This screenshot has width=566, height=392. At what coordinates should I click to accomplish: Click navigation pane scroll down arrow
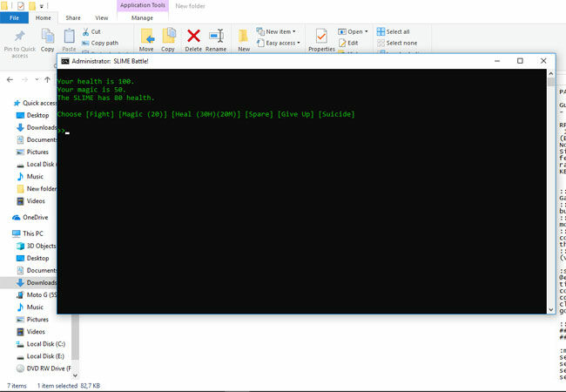[75, 375]
